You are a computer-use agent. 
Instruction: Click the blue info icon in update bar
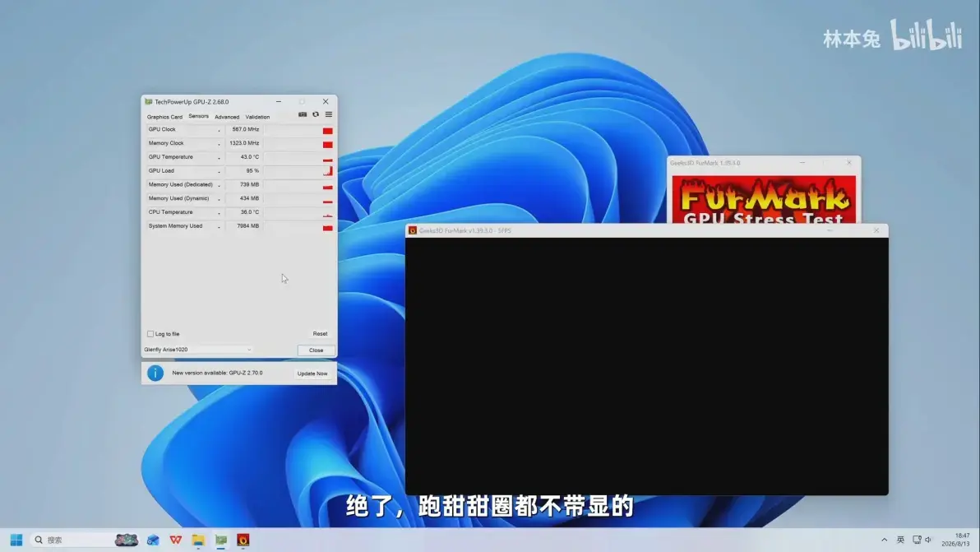(155, 373)
